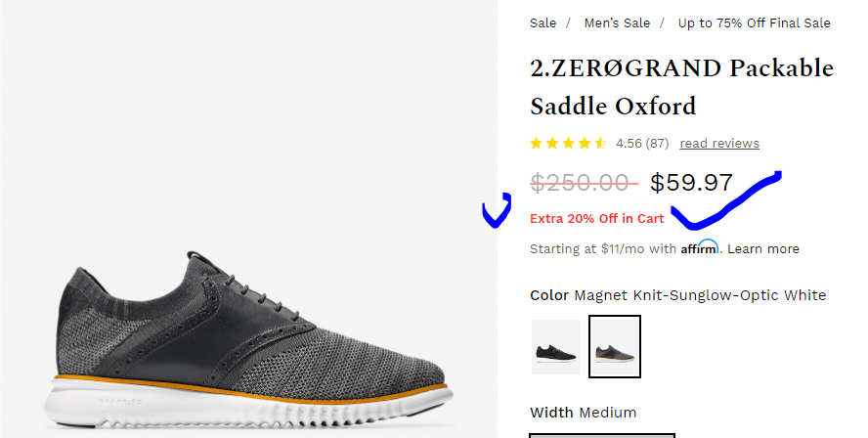Click the main gray shoe product image

click(x=248, y=337)
